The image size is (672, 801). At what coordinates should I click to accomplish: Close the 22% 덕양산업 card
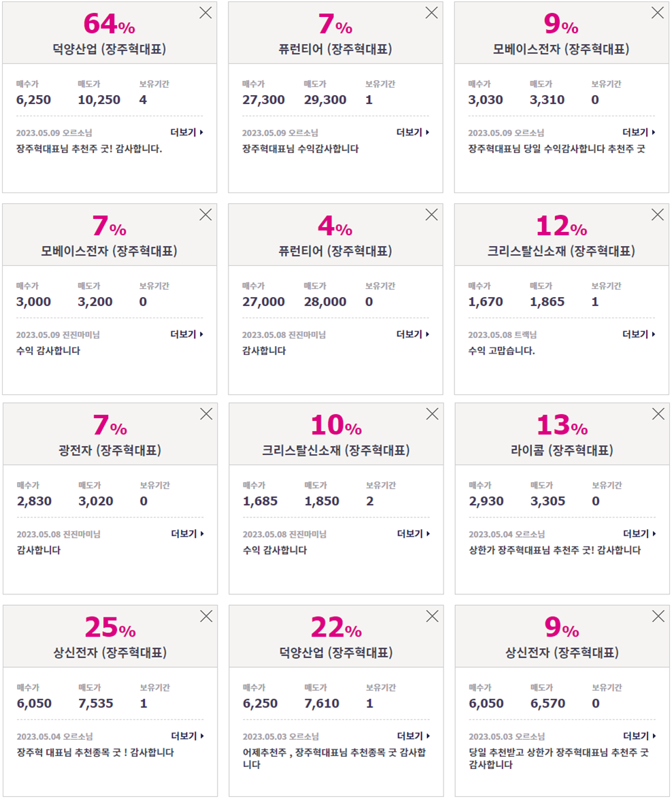coord(432,616)
